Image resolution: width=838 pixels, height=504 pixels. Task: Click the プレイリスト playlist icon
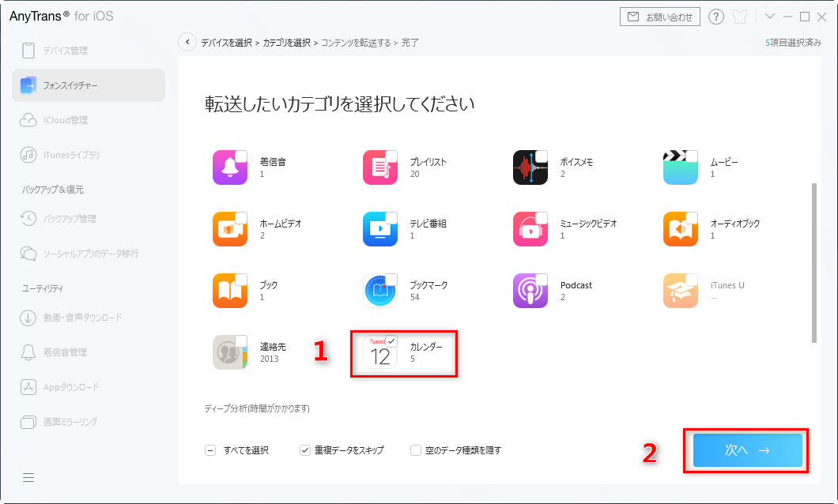click(x=380, y=167)
